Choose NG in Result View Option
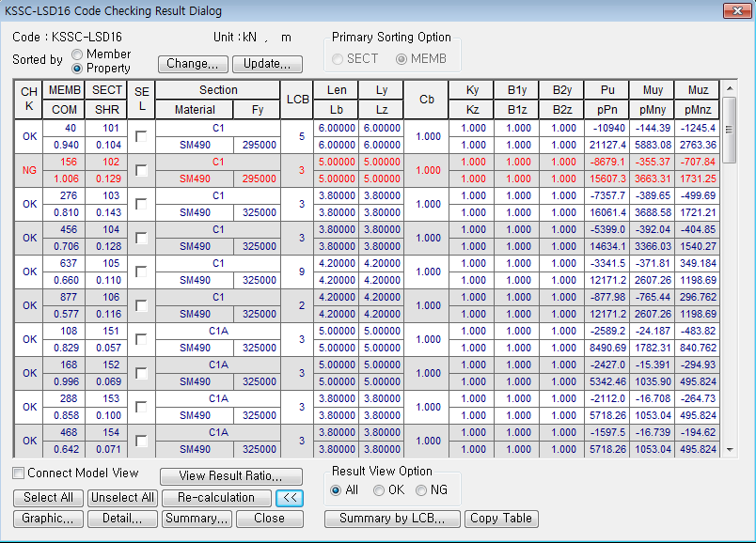The height and width of the screenshot is (543, 756). tap(421, 490)
